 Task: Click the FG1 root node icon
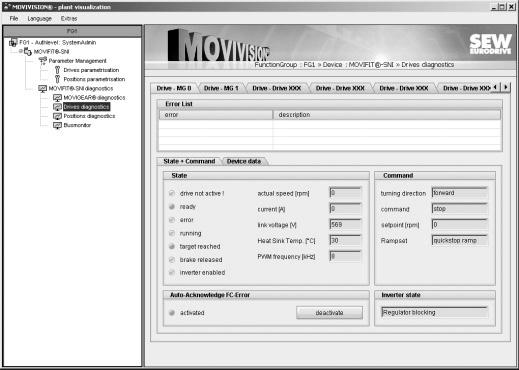[13, 42]
